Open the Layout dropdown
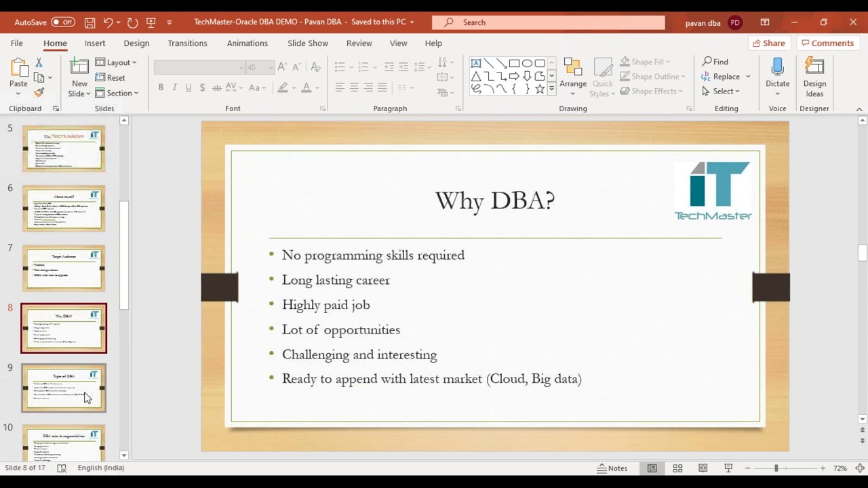This screenshot has height=488, width=868. click(x=116, y=62)
